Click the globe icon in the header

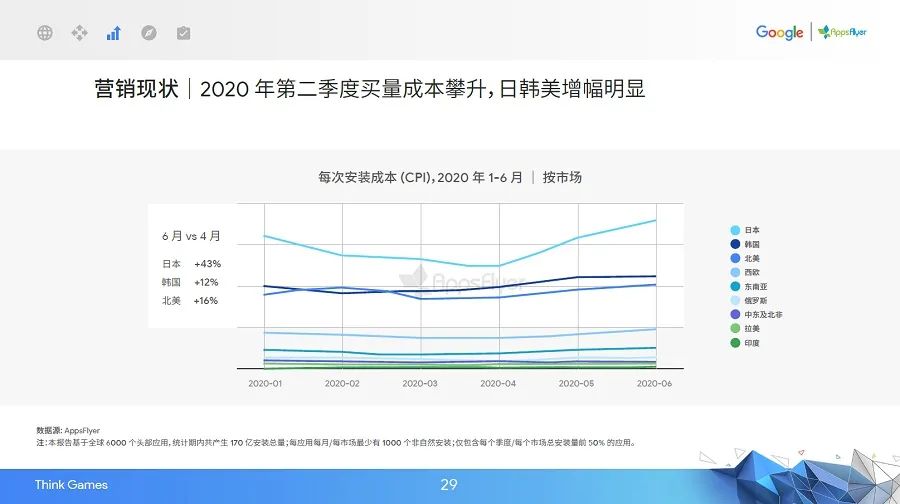pyautogui.click(x=45, y=33)
